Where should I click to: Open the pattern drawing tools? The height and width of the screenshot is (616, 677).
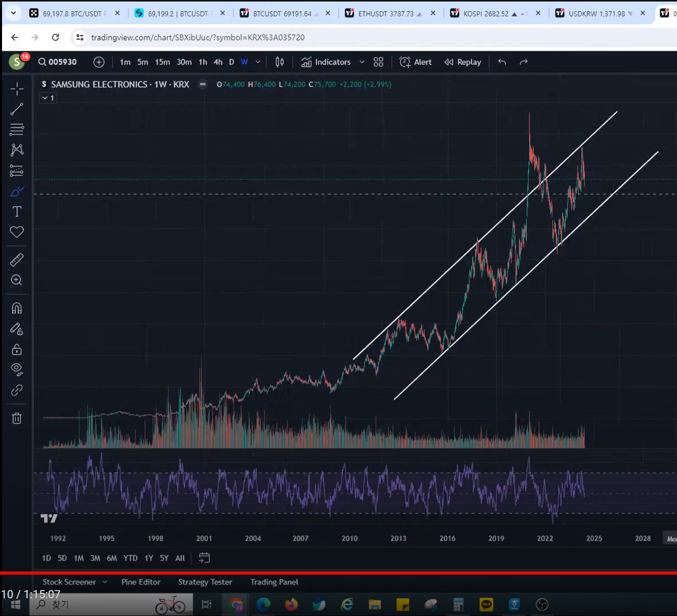[17, 149]
